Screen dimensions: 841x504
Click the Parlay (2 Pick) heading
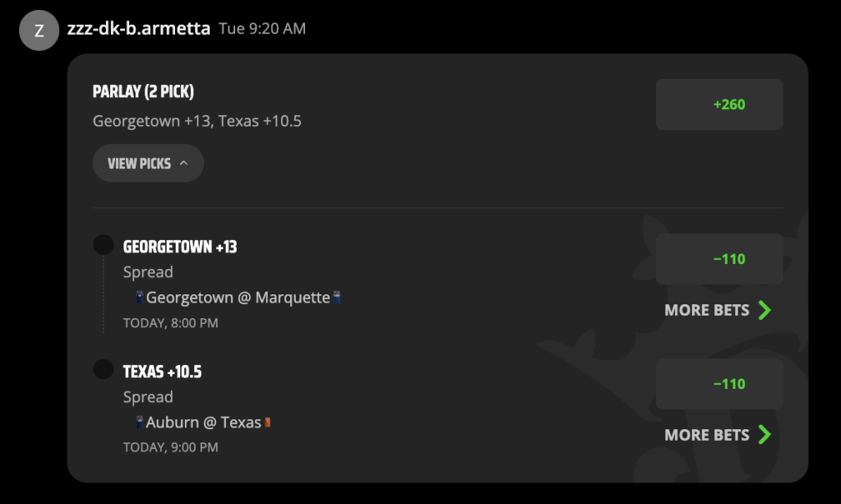[143, 92]
